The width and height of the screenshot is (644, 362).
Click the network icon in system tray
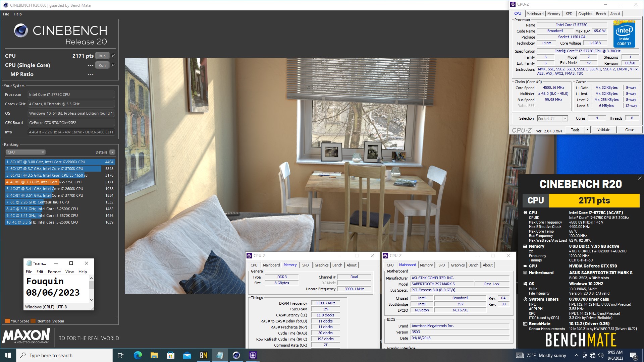(x=592, y=355)
